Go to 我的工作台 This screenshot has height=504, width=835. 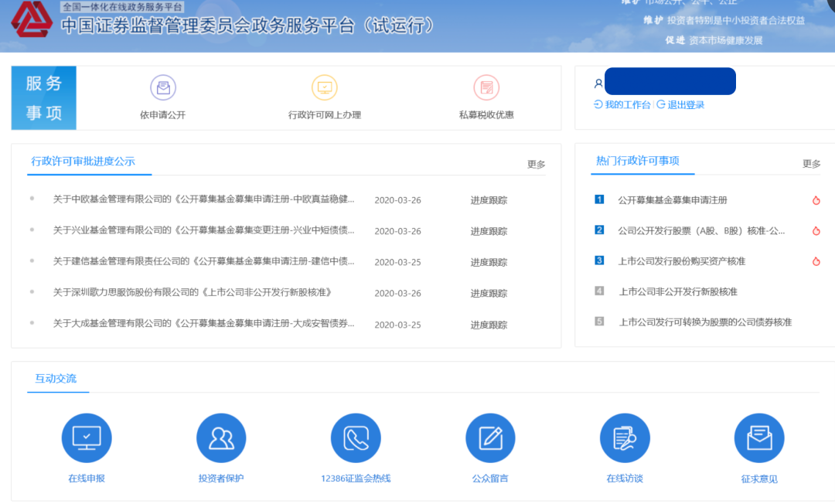coord(627,105)
